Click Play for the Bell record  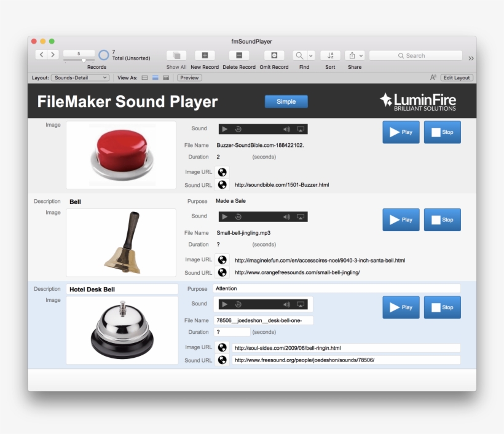click(401, 220)
